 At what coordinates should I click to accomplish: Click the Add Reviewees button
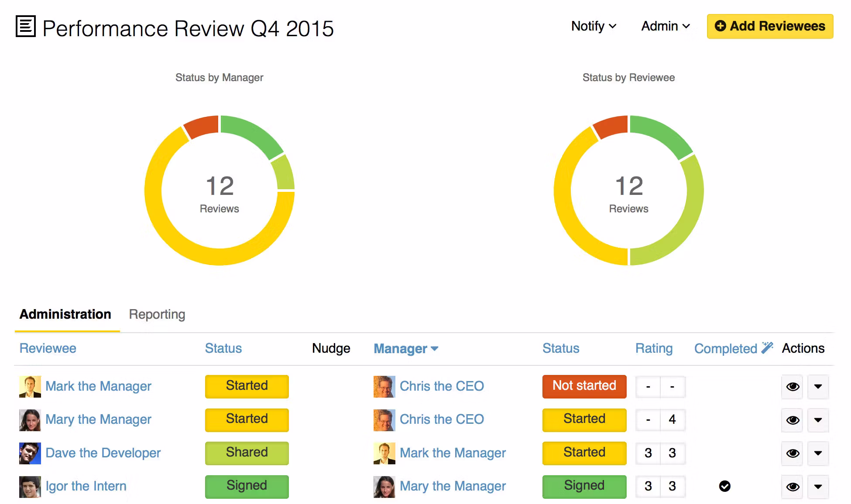point(769,26)
